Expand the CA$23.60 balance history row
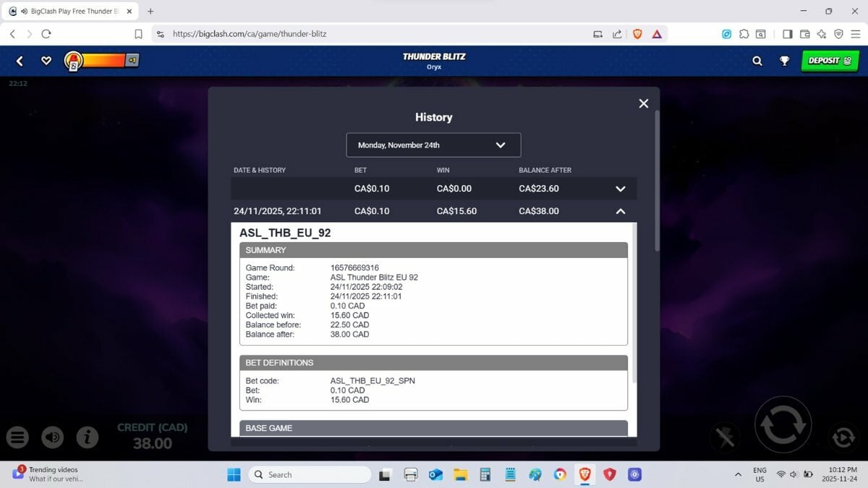 [x=620, y=189]
